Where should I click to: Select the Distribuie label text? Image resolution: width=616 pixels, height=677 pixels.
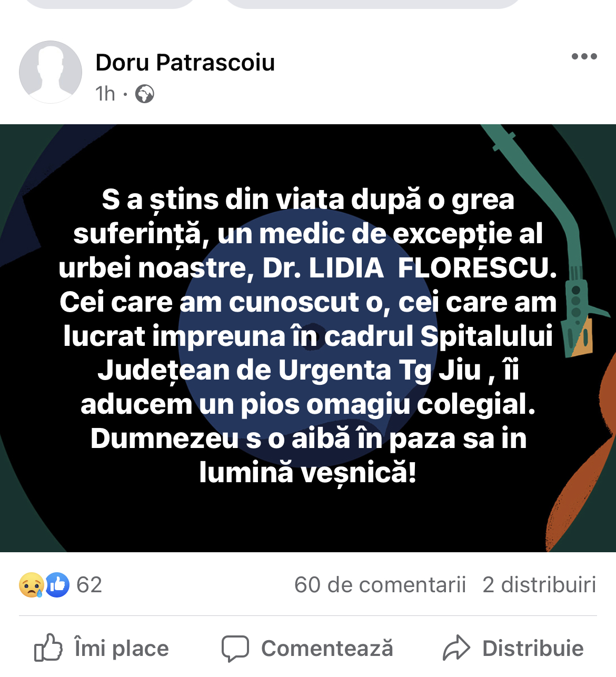click(533, 649)
